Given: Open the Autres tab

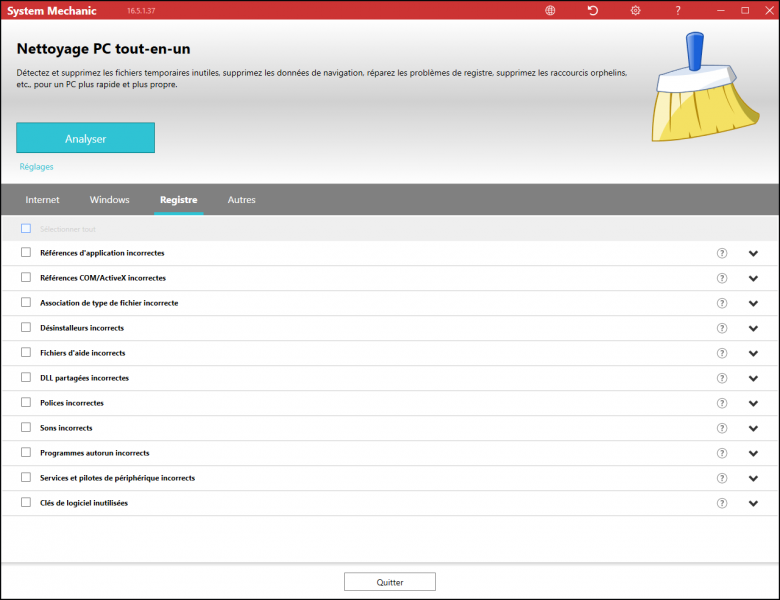Looking at the screenshot, I should pyautogui.click(x=241, y=200).
